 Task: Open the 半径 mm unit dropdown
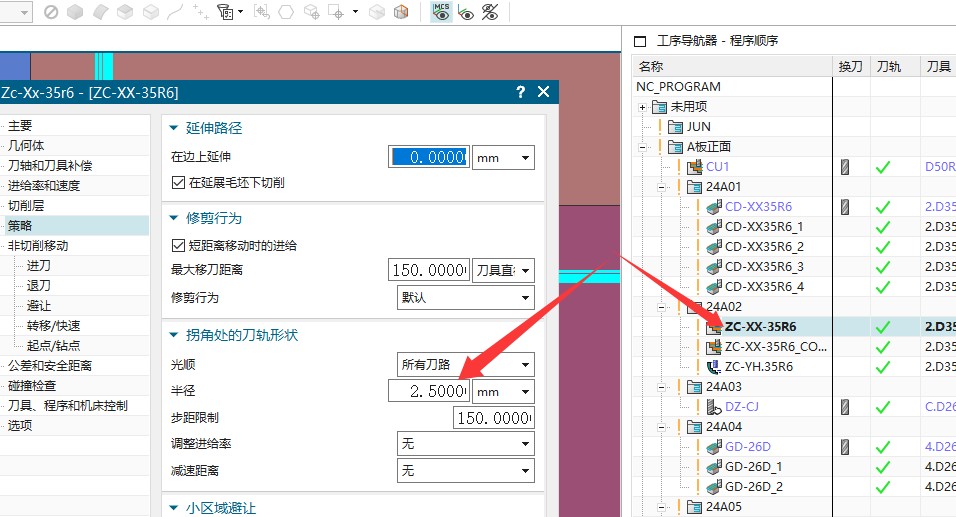tap(504, 391)
